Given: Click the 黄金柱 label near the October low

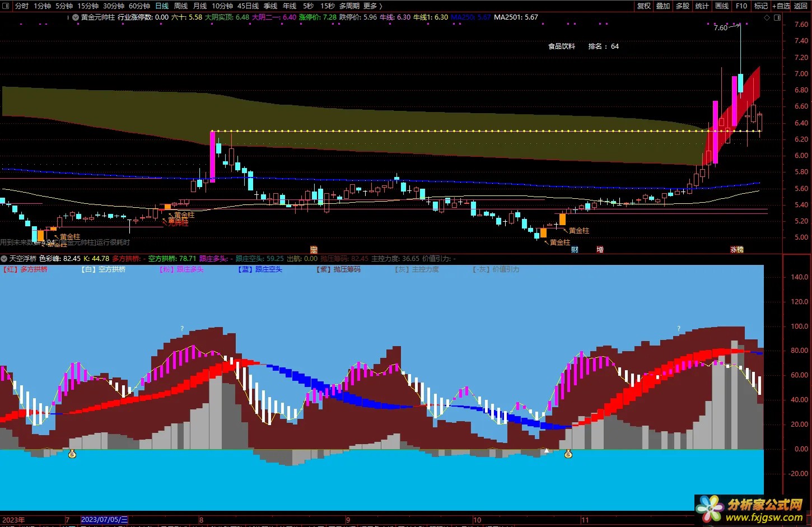Looking at the screenshot, I should [x=560, y=242].
